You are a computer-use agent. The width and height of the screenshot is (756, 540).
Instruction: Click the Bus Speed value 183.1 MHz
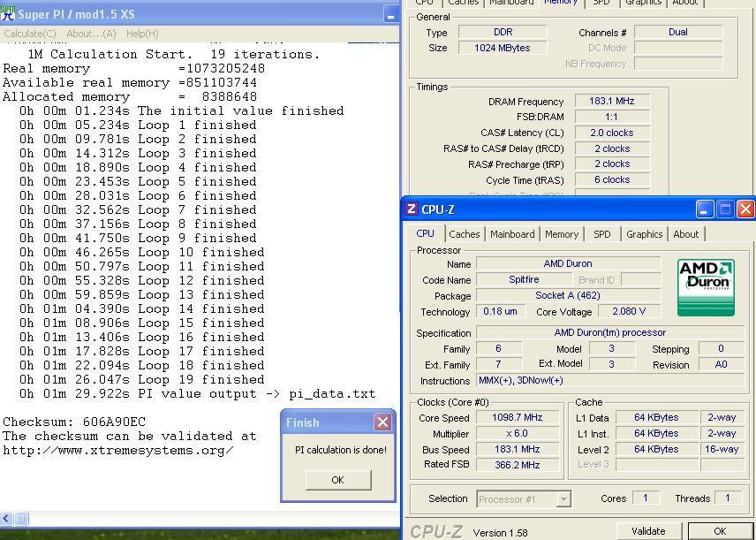[518, 449]
